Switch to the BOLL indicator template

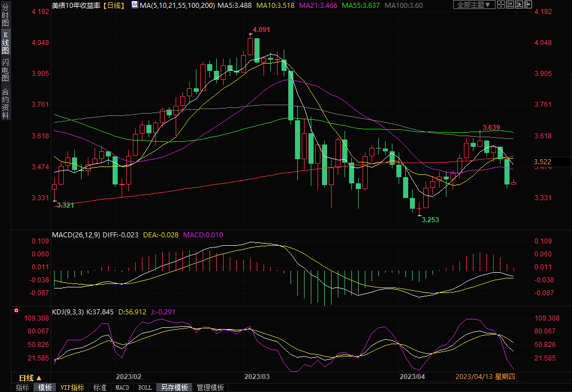[145, 388]
